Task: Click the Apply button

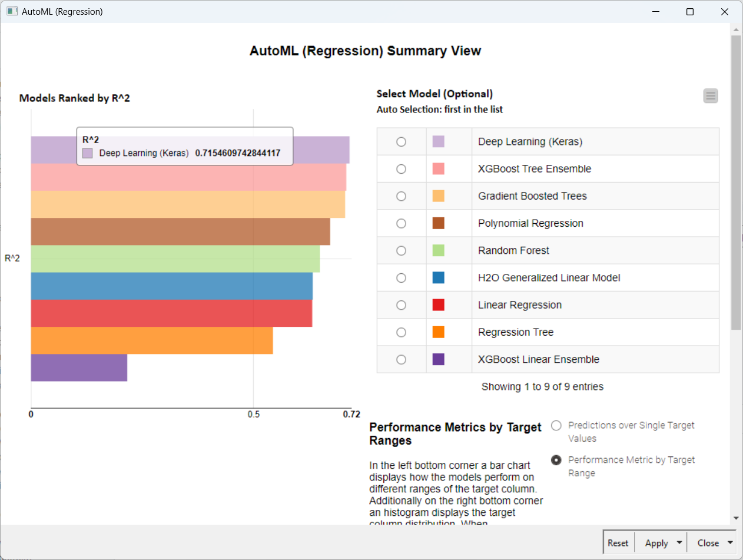Action: (656, 543)
